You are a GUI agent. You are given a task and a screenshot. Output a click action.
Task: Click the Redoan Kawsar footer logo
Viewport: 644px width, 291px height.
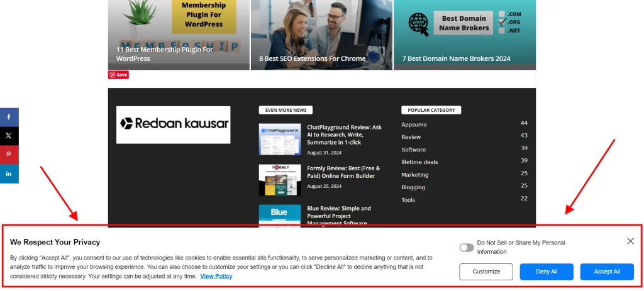pos(173,124)
